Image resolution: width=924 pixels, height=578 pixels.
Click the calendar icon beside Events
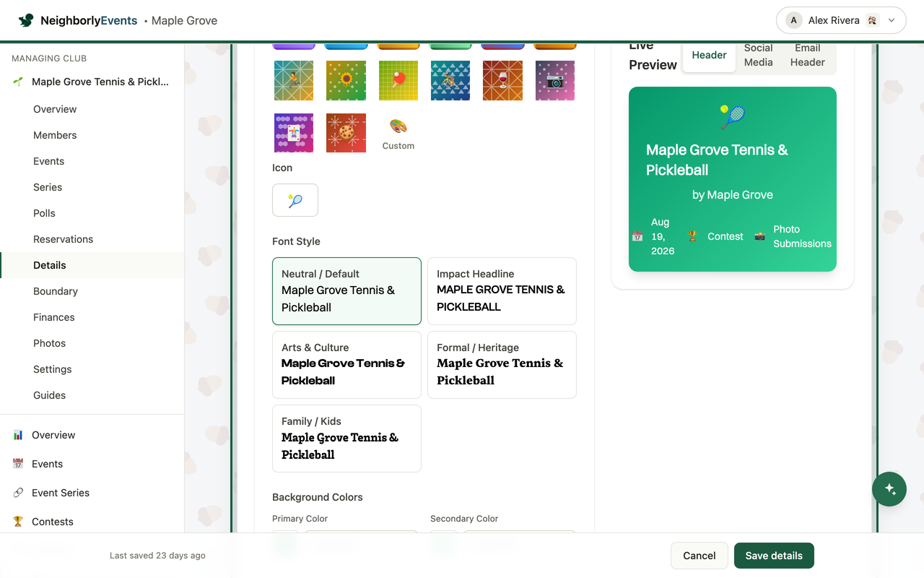(x=18, y=464)
